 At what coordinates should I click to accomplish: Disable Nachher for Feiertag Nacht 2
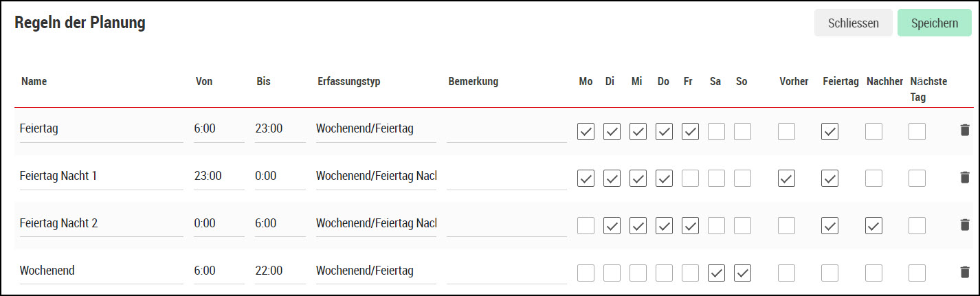873,226
